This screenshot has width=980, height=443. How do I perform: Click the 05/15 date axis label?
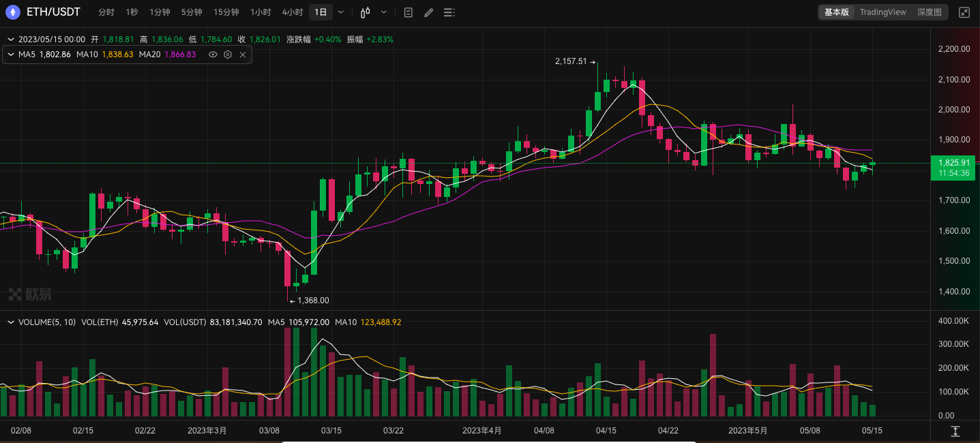click(x=873, y=431)
